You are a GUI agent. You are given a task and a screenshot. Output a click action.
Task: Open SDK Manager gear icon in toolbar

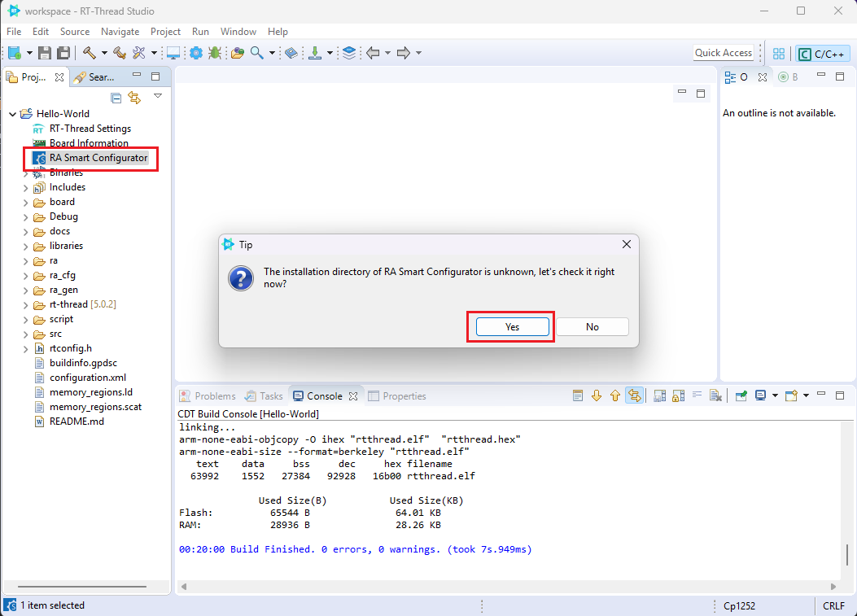pyautogui.click(x=196, y=53)
